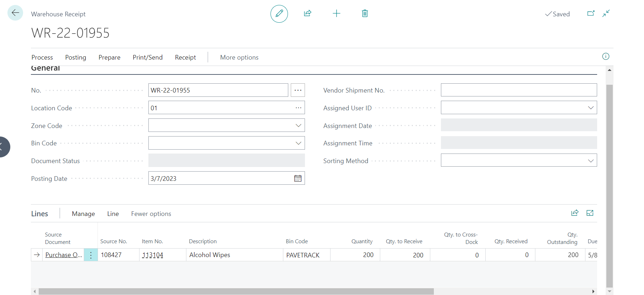Screen dimensions: 644x295
Task: Open the information factbox icon
Action: point(606,56)
